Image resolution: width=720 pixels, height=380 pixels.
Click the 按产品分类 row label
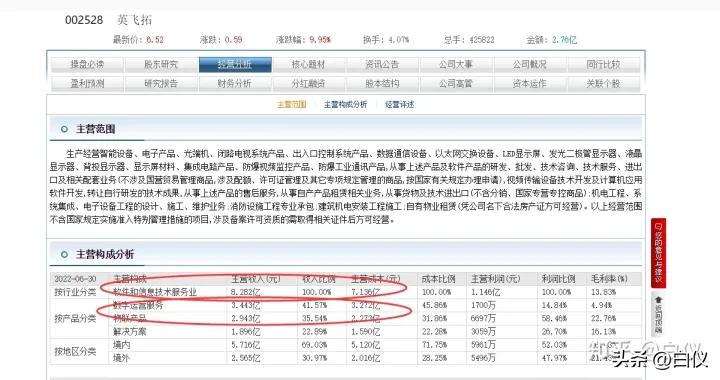point(75,319)
